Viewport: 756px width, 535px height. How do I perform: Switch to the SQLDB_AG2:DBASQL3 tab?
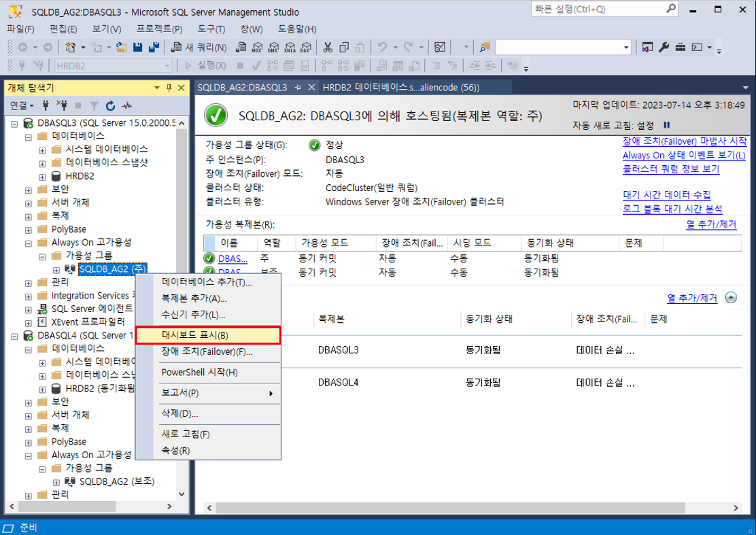242,87
